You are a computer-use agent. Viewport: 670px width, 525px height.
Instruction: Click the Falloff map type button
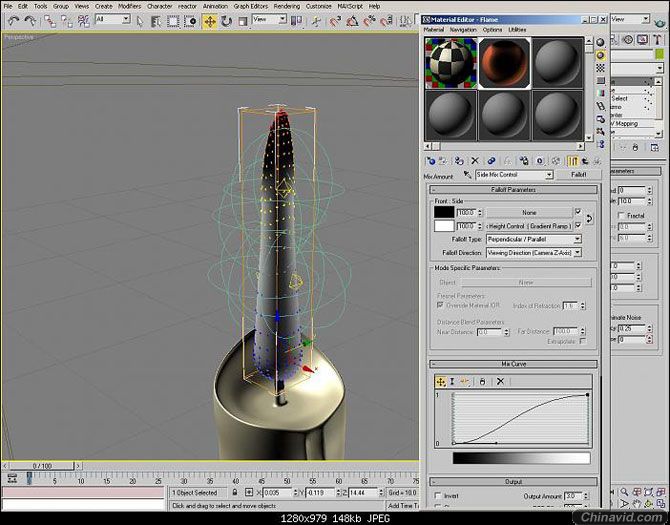(579, 175)
